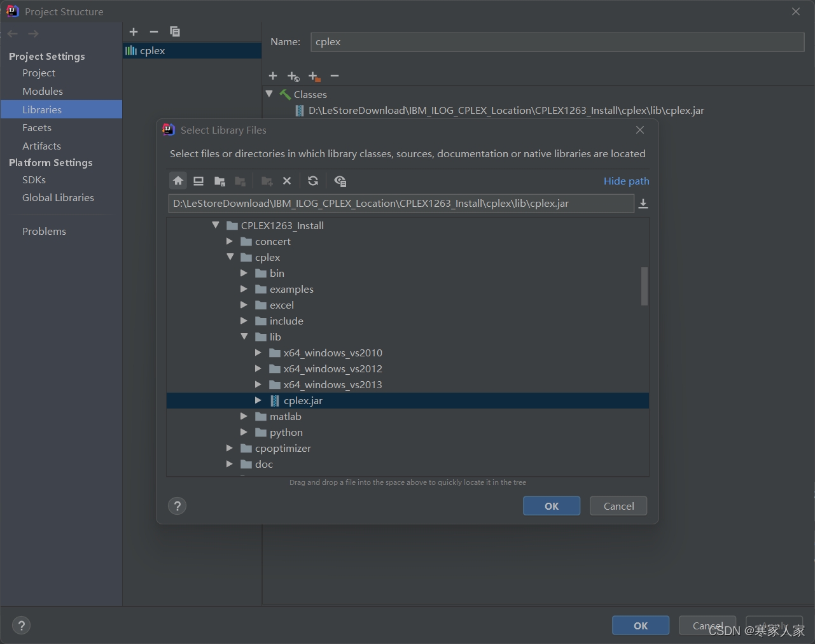The height and width of the screenshot is (644, 815).
Task: Click the Copy library icon
Action: pos(175,32)
